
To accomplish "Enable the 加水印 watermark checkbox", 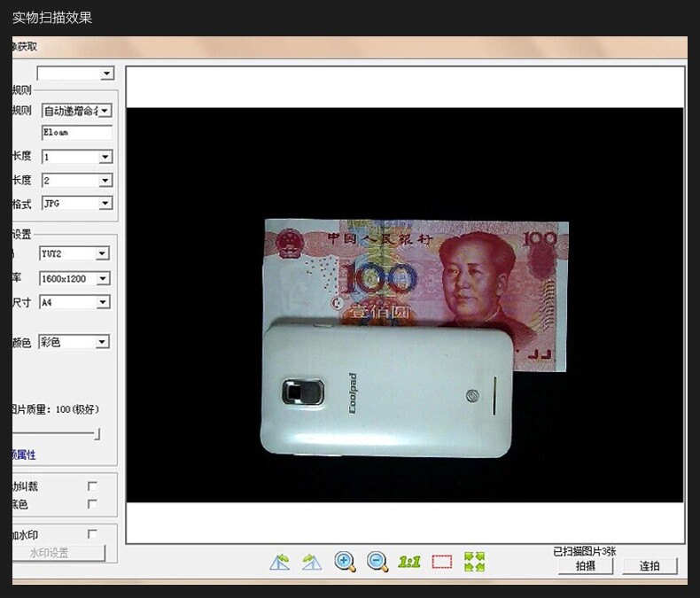I will pos(92,533).
